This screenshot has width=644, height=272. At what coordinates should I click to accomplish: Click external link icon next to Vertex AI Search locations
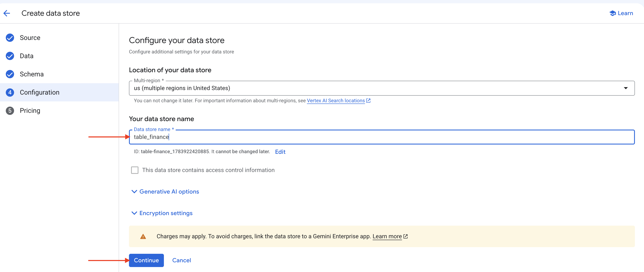pyautogui.click(x=368, y=101)
